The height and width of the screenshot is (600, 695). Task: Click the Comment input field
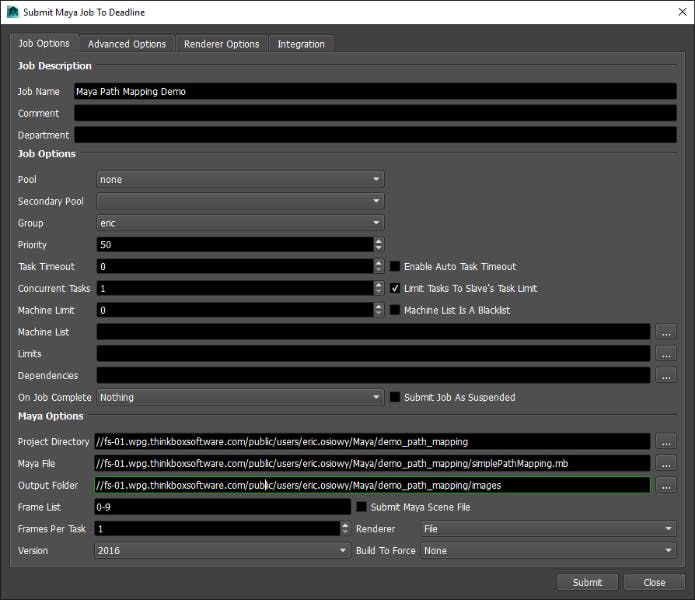point(375,113)
